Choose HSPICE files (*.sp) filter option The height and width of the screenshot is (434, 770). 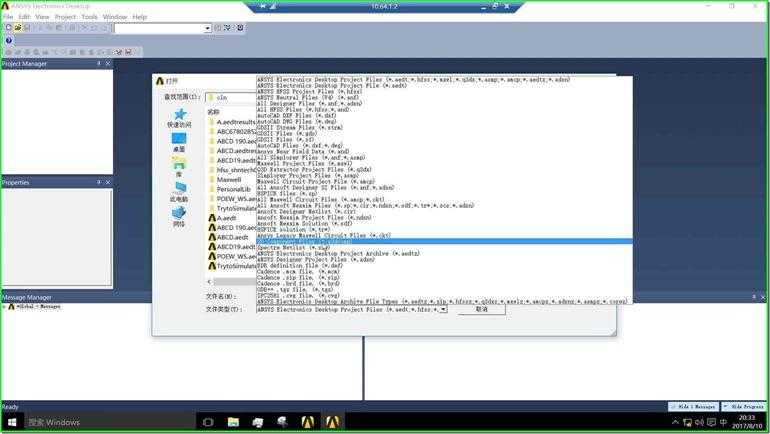point(287,193)
